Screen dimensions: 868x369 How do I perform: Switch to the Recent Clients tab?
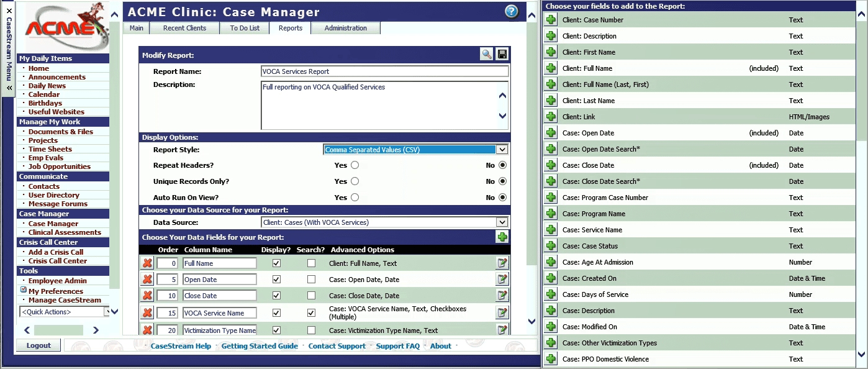[x=184, y=28]
